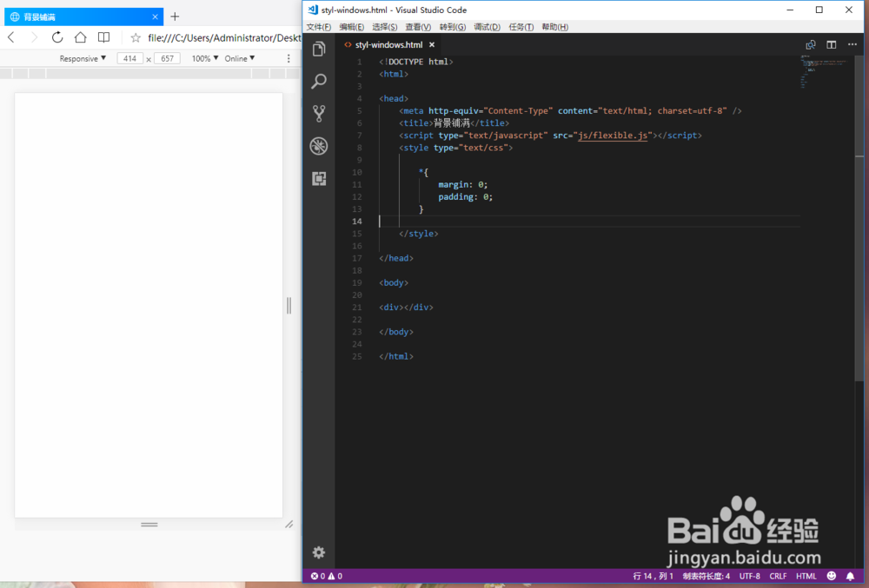
Task: Close the 背景铺满 browser tab
Action: point(156,17)
